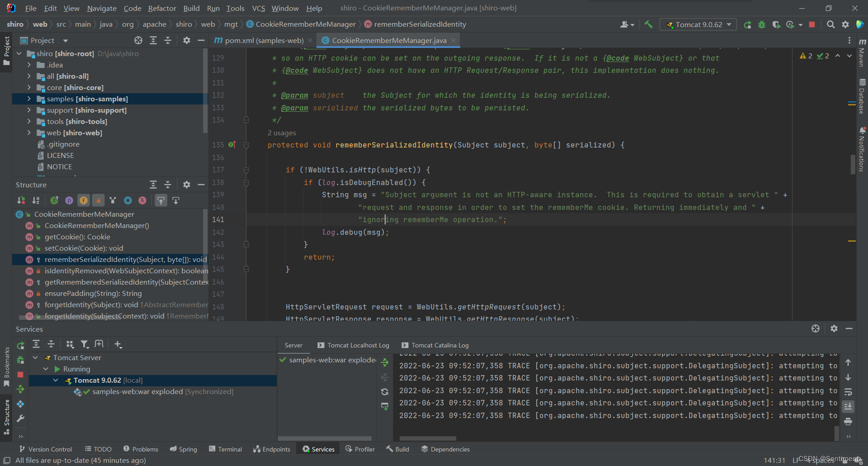
Task: Collapse shiro [shiro-root] project node
Action: pos(19,53)
